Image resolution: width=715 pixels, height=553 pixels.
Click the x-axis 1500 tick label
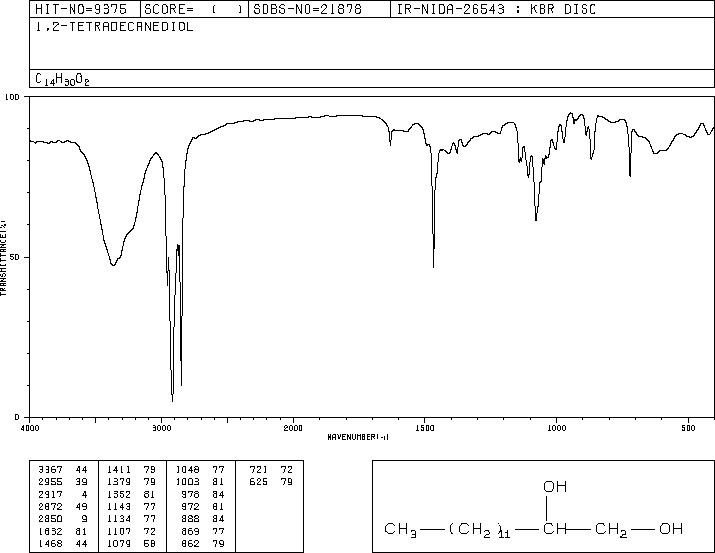[425, 428]
